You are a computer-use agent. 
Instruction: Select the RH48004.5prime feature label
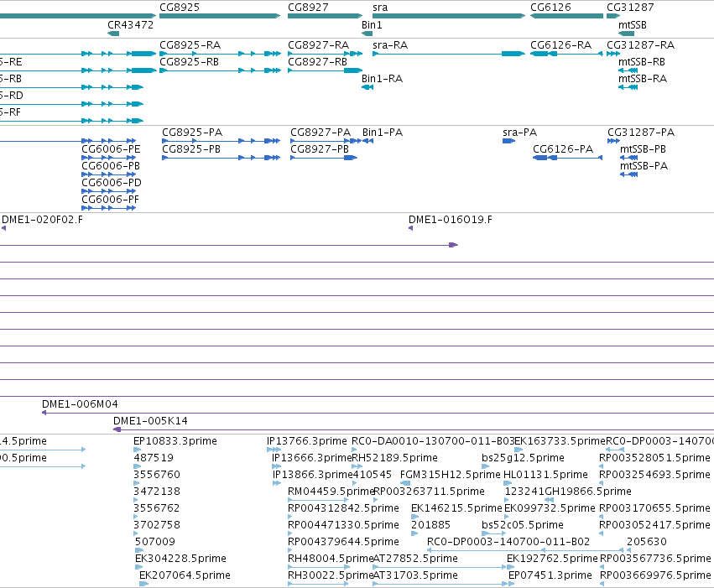click(x=331, y=559)
